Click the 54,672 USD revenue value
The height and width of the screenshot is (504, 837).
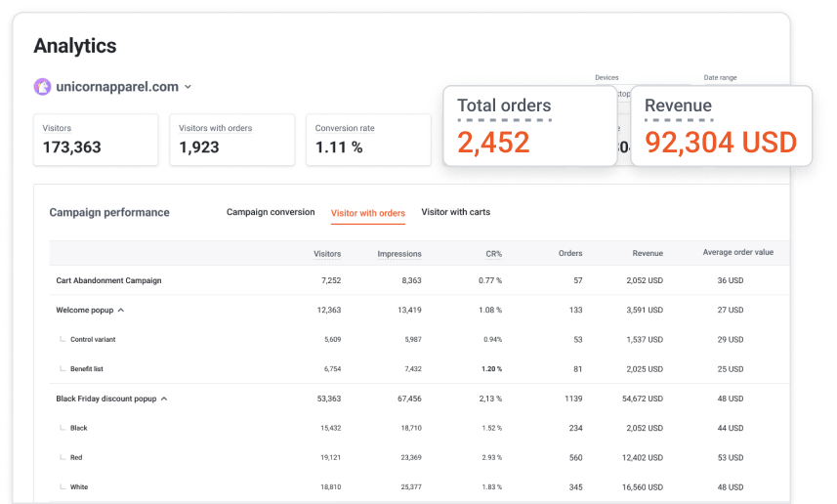pyautogui.click(x=643, y=399)
